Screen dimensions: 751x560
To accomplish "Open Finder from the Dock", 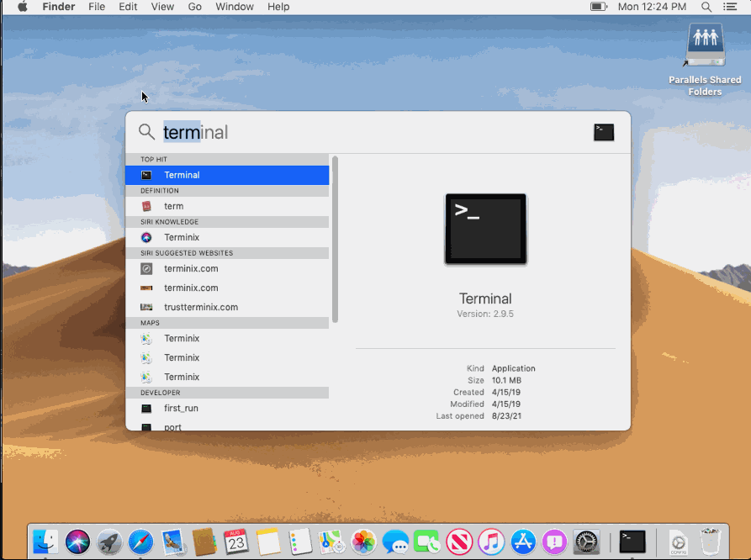I will coord(45,542).
